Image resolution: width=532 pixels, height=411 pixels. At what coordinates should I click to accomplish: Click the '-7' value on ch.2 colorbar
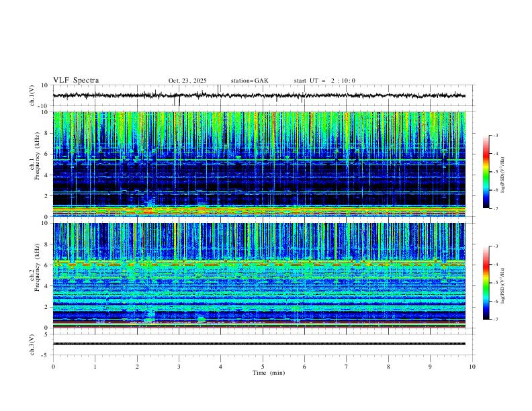495,320
